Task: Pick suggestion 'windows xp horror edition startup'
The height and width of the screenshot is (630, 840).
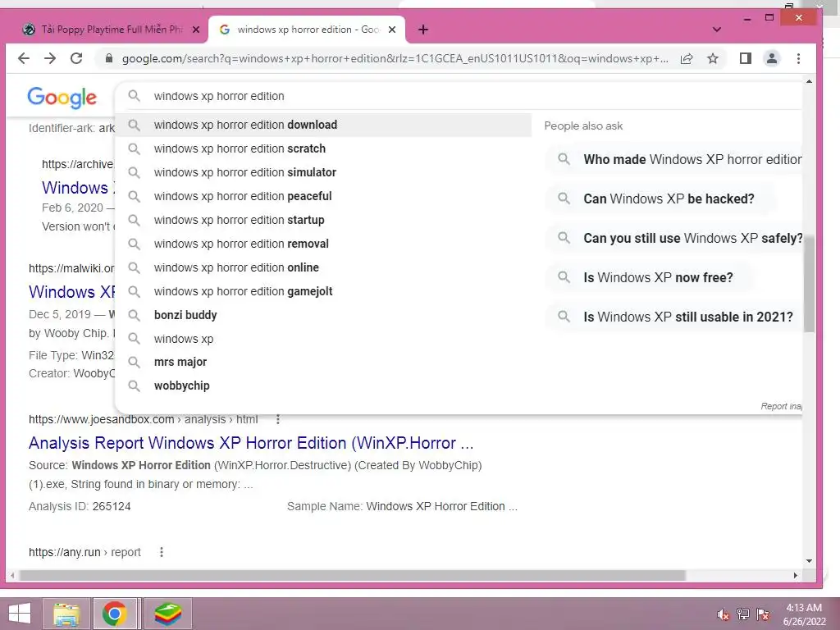Action: coord(323,220)
